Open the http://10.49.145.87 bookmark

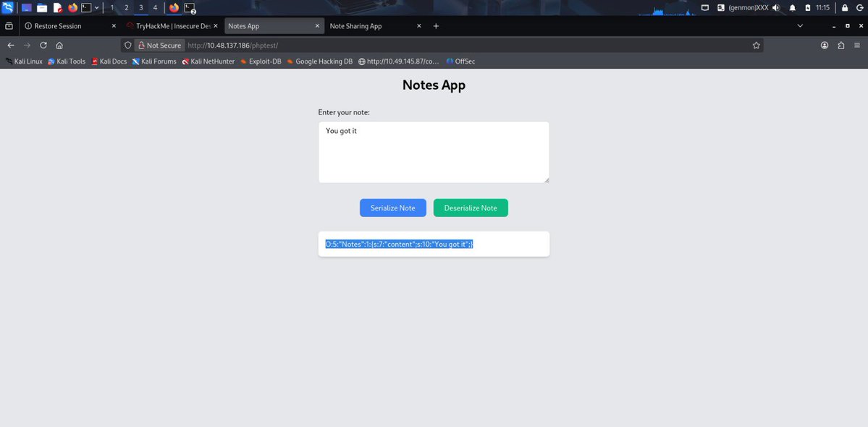coord(399,62)
